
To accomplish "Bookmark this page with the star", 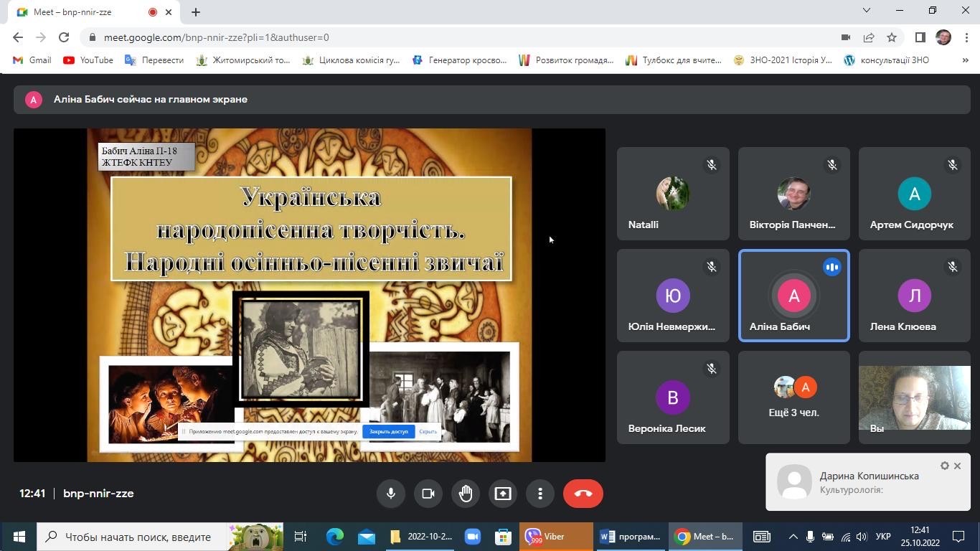I will point(892,37).
